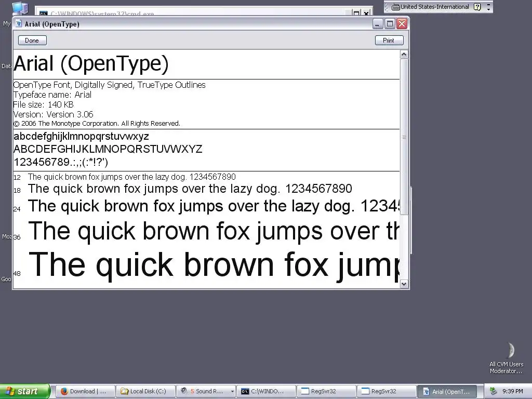Click the Arial (OpenType) heading text

click(x=91, y=63)
